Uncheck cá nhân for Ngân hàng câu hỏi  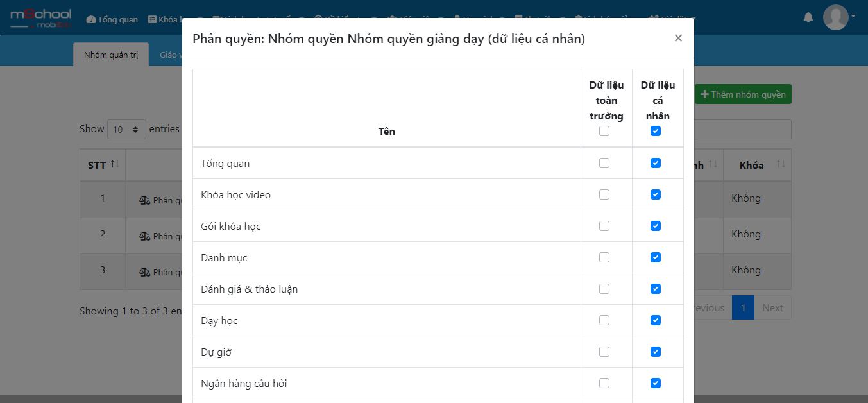click(x=655, y=383)
